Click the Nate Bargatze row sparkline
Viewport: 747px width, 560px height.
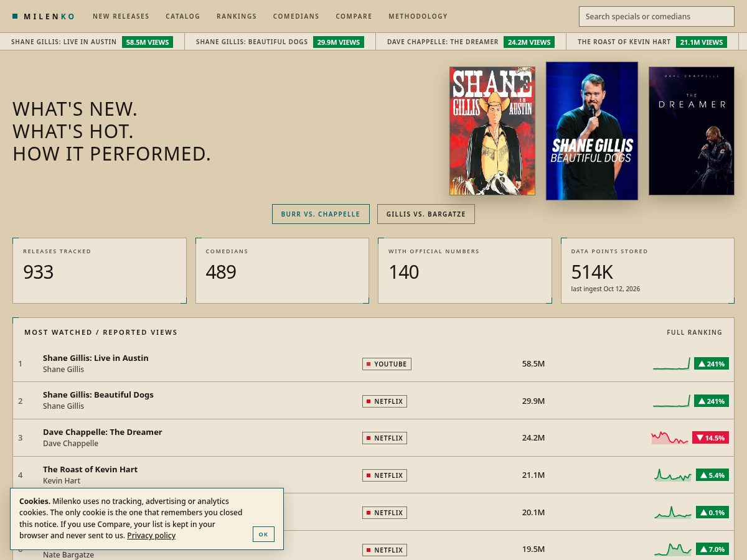point(673,549)
